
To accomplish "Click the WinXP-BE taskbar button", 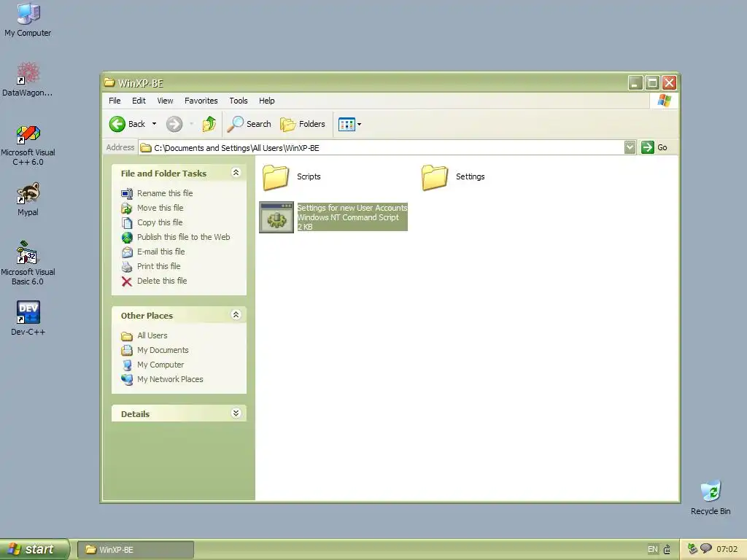I will tap(136, 550).
